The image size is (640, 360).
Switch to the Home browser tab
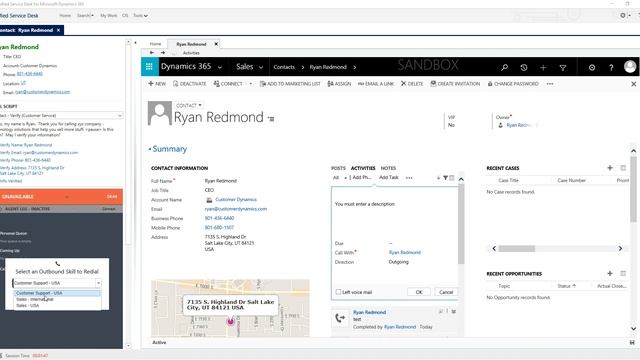pyautogui.click(x=155, y=44)
